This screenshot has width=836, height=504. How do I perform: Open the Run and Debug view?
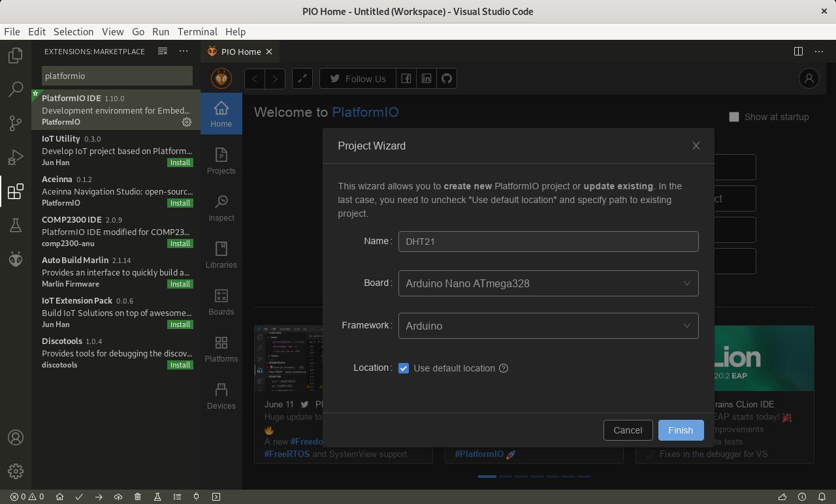point(16,157)
